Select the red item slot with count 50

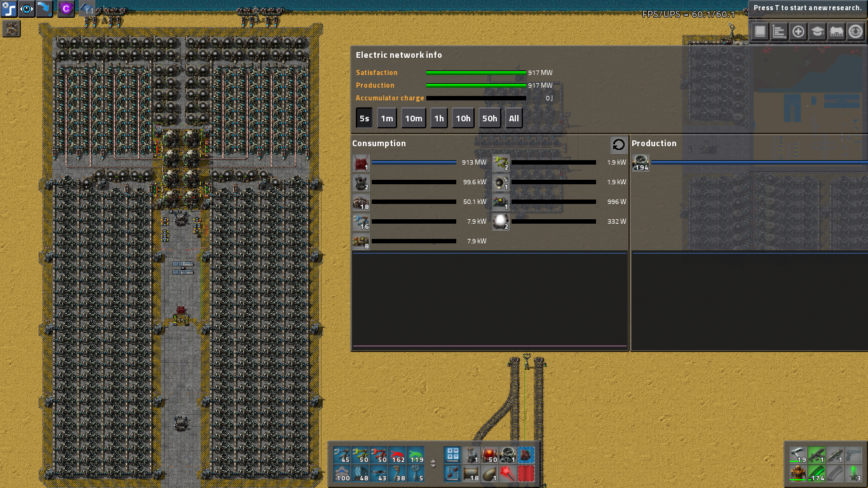pos(489,455)
